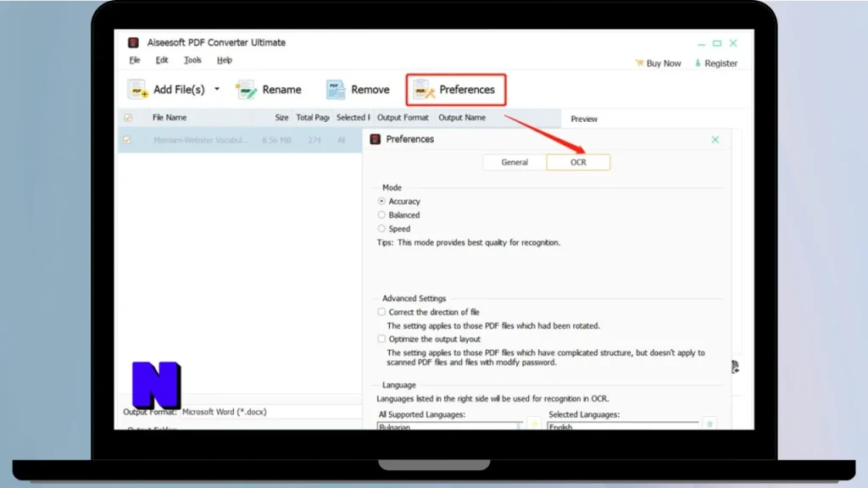Click the Remove file icon
This screenshot has width=868, height=488.
(336, 90)
